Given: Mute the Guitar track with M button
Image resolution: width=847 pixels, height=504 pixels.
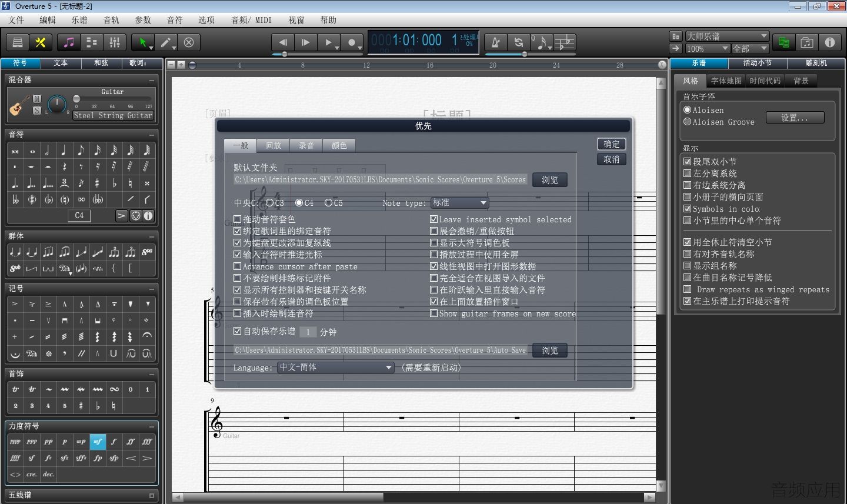Looking at the screenshot, I should pos(37,99).
